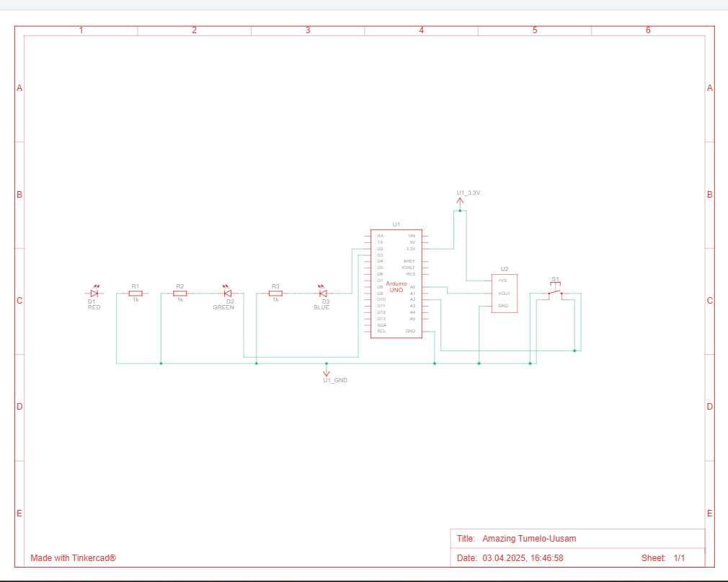The image size is (728, 582).
Task: Select the S1 pushbutton switch symbol
Action: coord(554,292)
